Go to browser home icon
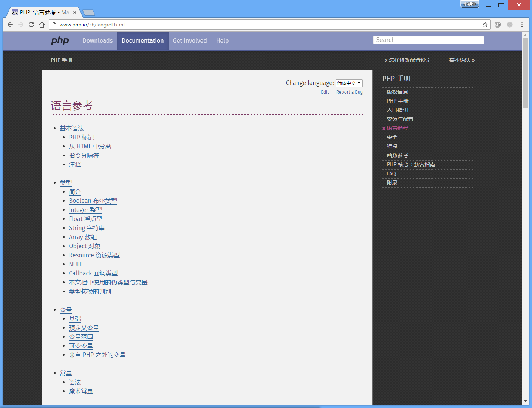The width and height of the screenshot is (532, 408). (42, 25)
